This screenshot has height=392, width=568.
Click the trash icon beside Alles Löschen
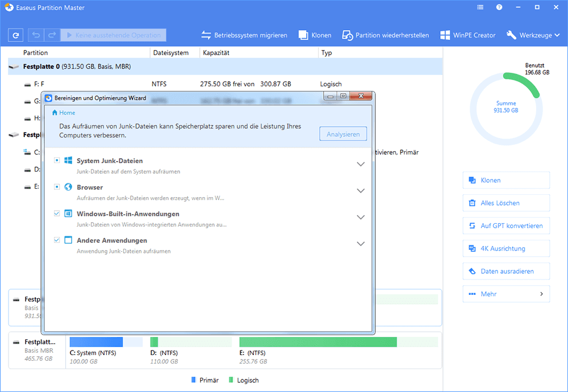[x=472, y=203]
